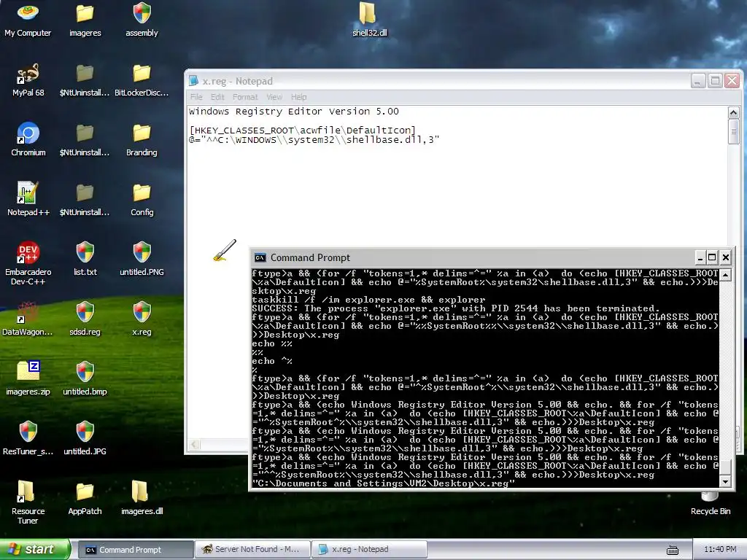Maximize the Command Prompt window

[712, 257]
